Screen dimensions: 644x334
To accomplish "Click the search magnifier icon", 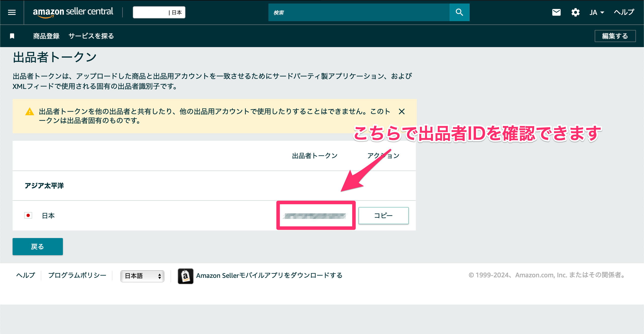I will [x=459, y=12].
